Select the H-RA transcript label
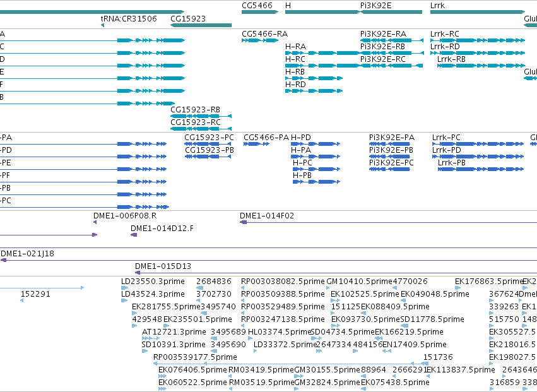 [295, 47]
